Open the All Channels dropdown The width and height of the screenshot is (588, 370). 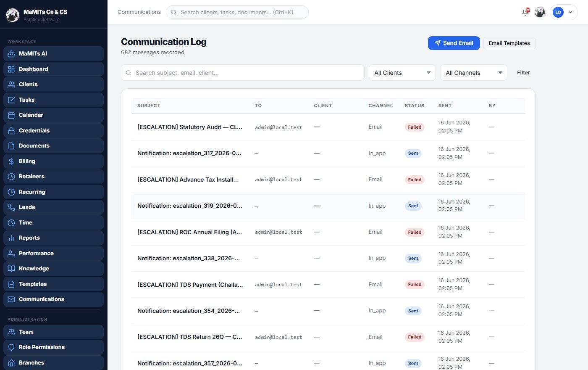(474, 73)
